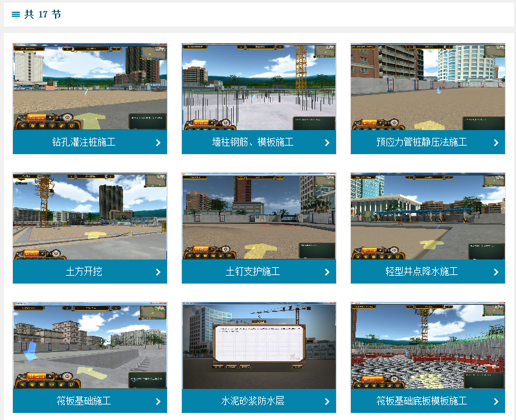Image resolution: width=516 pixels, height=420 pixels.
Task: Expand the 墙柱钢筋、模板施工 chevron
Action: [327, 142]
